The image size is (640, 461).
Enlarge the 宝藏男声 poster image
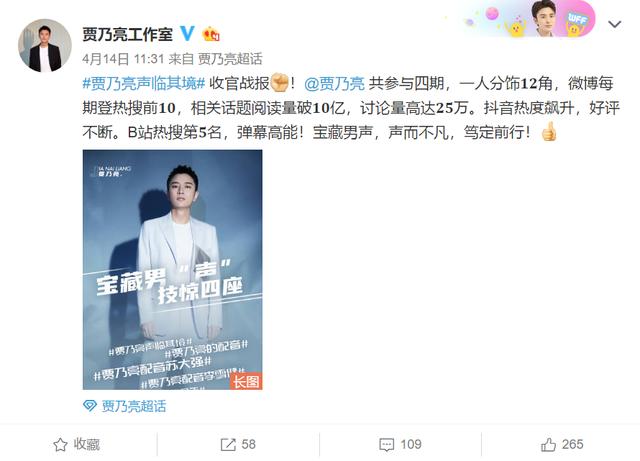pos(172,269)
